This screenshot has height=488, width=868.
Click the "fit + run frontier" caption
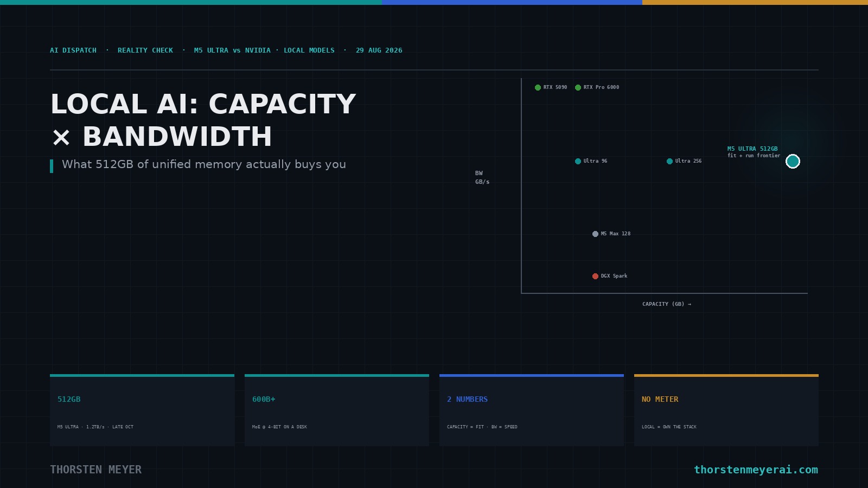[754, 156]
